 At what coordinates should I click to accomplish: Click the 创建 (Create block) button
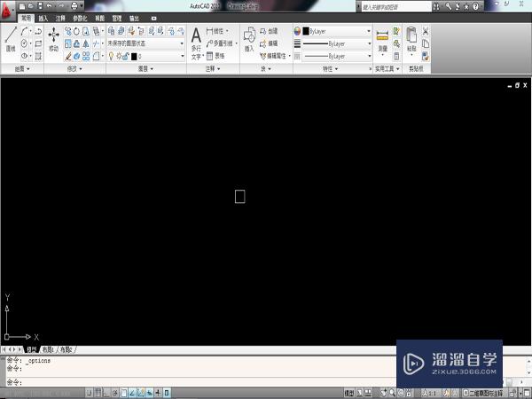(269, 31)
